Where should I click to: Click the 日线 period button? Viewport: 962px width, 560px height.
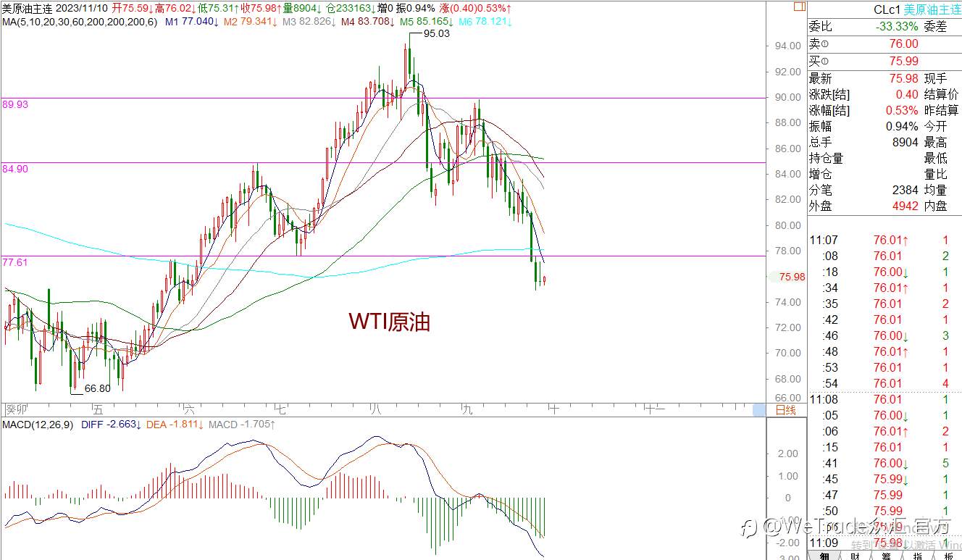[785, 410]
